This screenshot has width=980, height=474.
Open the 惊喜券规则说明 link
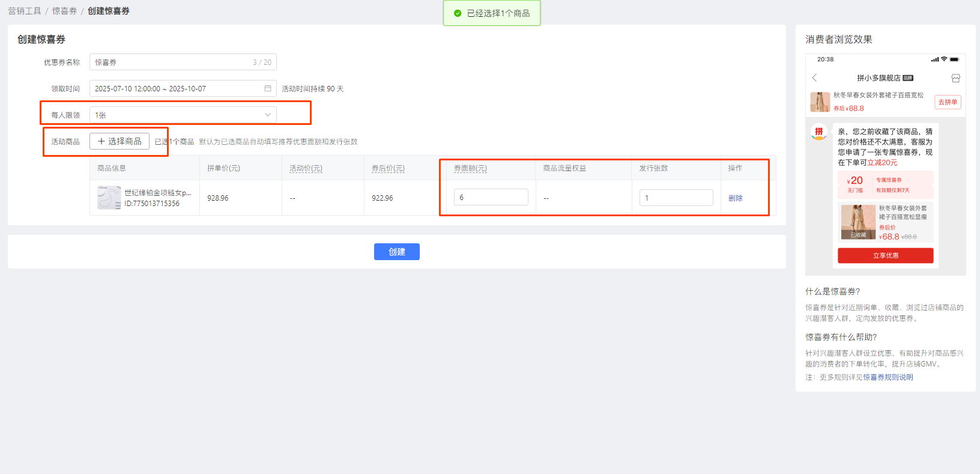(x=888, y=377)
